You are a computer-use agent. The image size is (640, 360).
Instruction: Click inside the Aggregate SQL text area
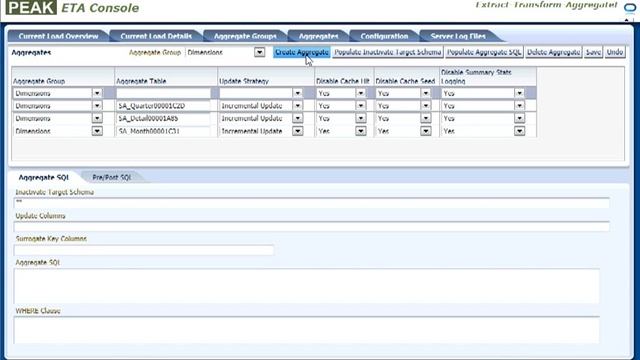pyautogui.click(x=307, y=286)
